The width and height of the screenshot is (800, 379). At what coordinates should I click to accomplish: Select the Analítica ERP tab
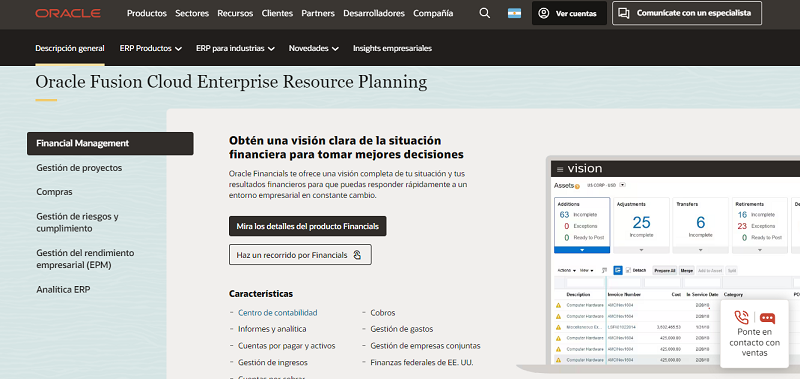(x=63, y=289)
